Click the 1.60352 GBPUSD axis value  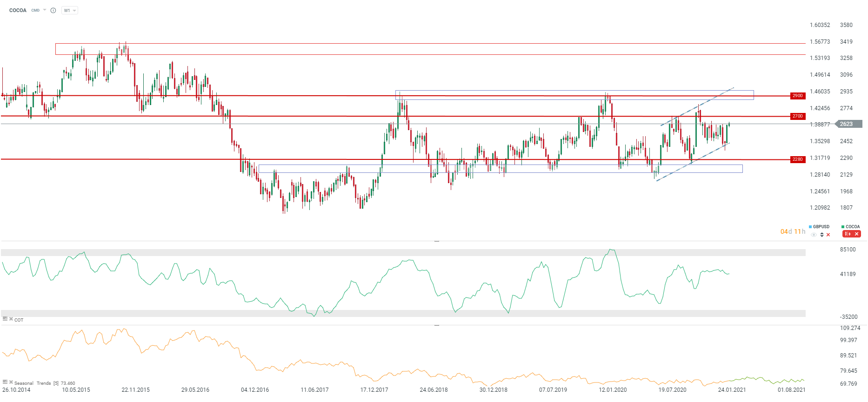[x=820, y=25]
